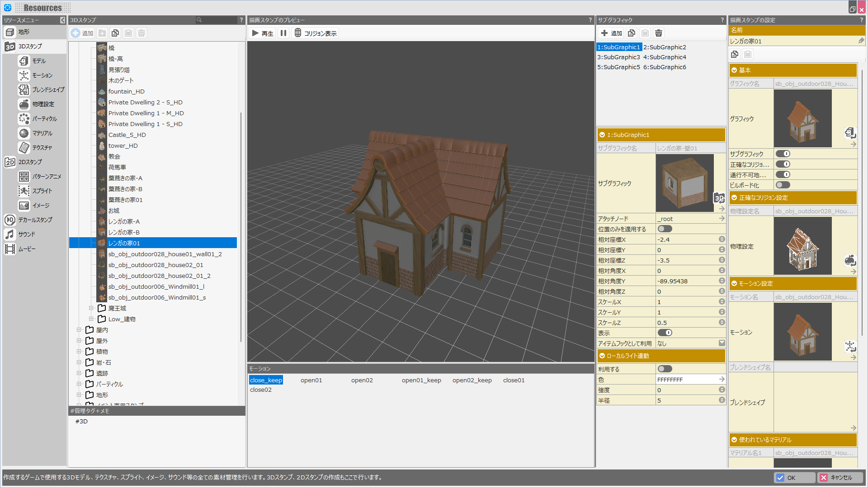This screenshot has height=488, width=868.
Task: Open the アイテムフックとして利用 dropdown
Action: [722, 343]
